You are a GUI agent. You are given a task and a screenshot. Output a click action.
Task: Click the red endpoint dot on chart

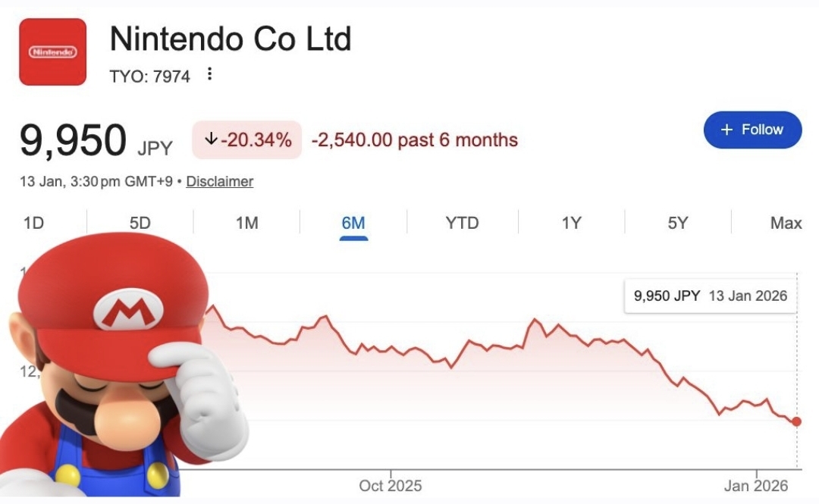click(796, 421)
